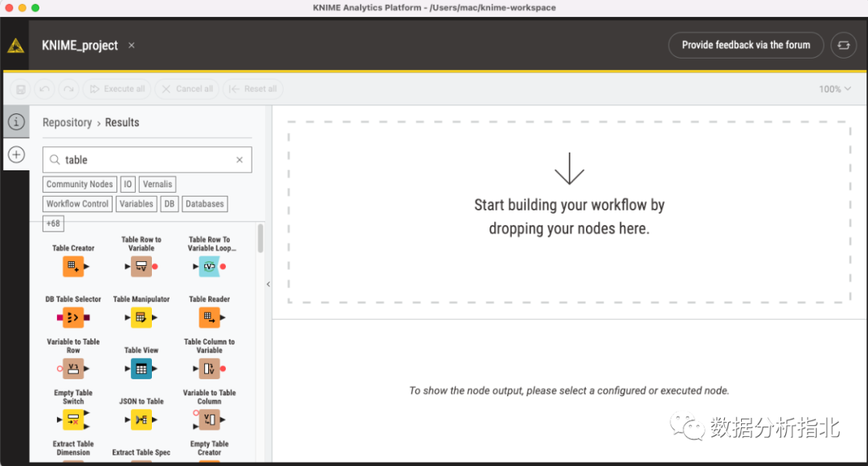Click the Cancel all button

click(x=187, y=89)
